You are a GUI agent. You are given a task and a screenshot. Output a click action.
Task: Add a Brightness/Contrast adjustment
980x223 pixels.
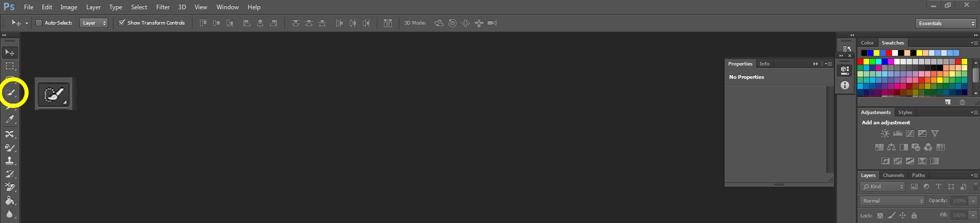885,133
